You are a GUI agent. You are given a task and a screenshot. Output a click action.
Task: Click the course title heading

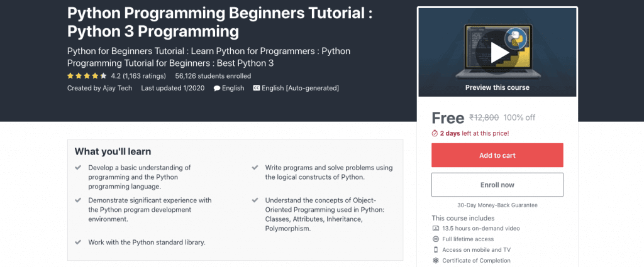(219, 22)
